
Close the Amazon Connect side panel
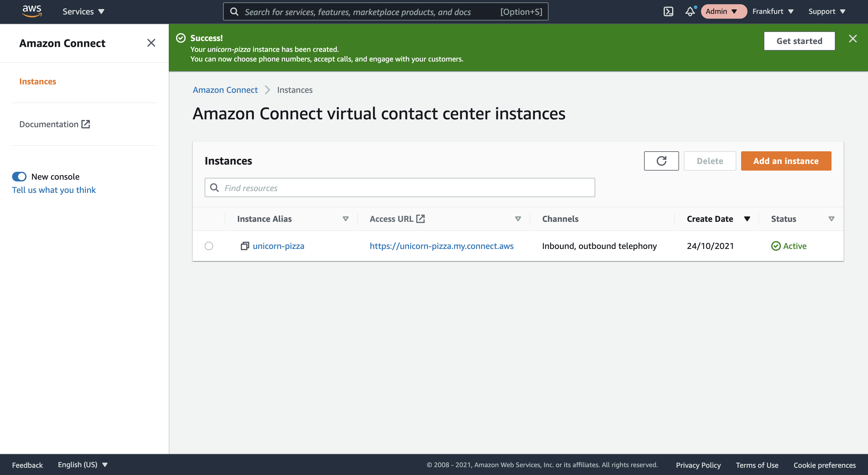coord(151,43)
